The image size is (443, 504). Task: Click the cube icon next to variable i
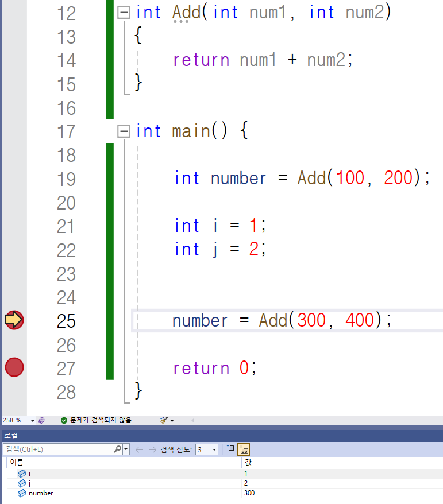pyautogui.click(x=22, y=474)
